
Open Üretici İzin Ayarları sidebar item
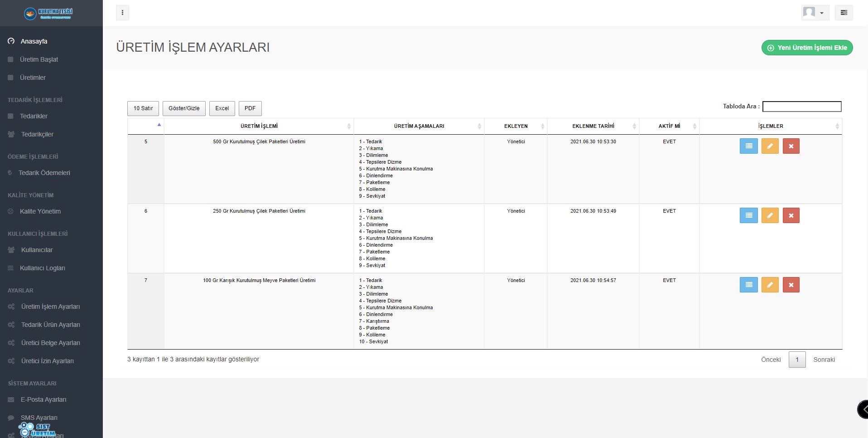coord(51,361)
